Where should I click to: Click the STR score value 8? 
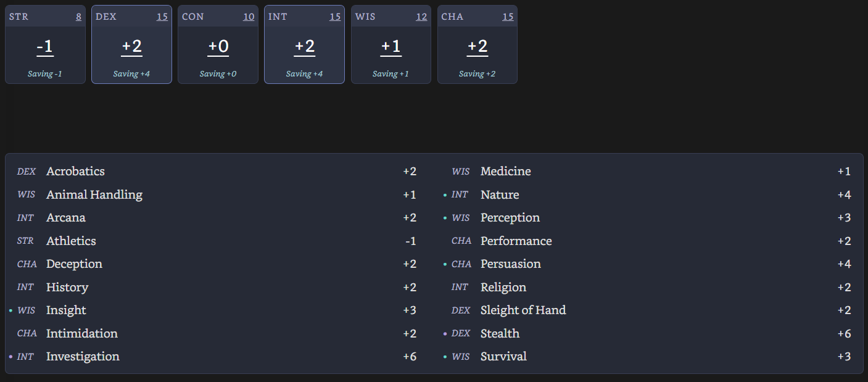pos(78,17)
